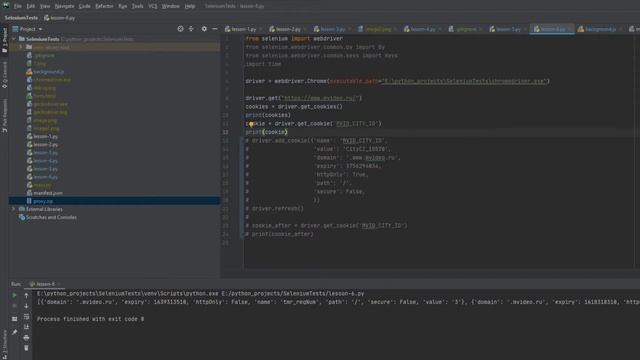
Task: Toggle soft-wrap icon in Run console
Action: coord(26,316)
